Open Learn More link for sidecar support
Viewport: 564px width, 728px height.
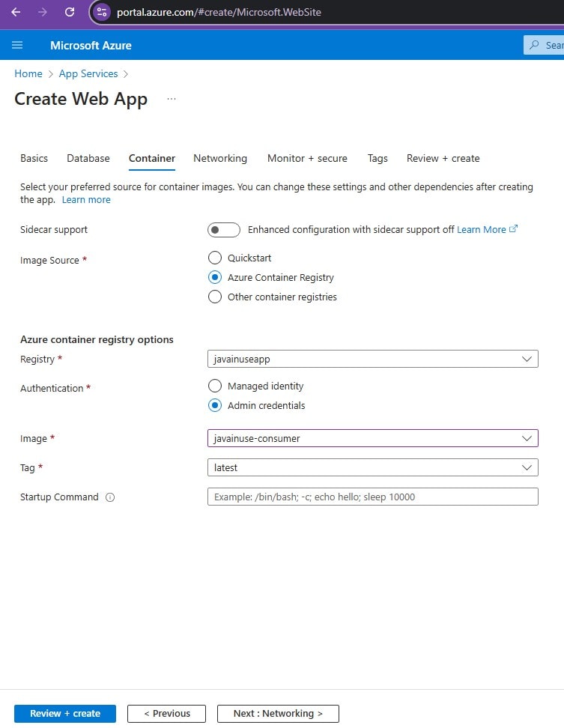pyautogui.click(x=482, y=229)
